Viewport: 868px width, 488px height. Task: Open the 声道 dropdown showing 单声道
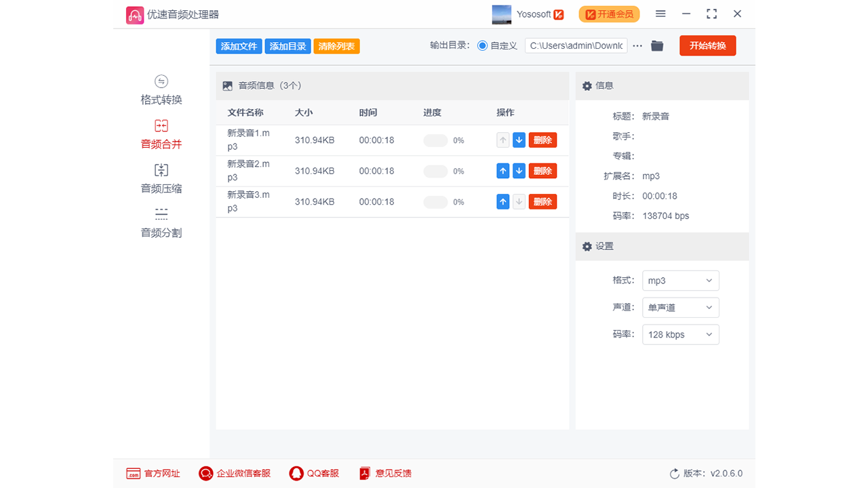coord(680,307)
